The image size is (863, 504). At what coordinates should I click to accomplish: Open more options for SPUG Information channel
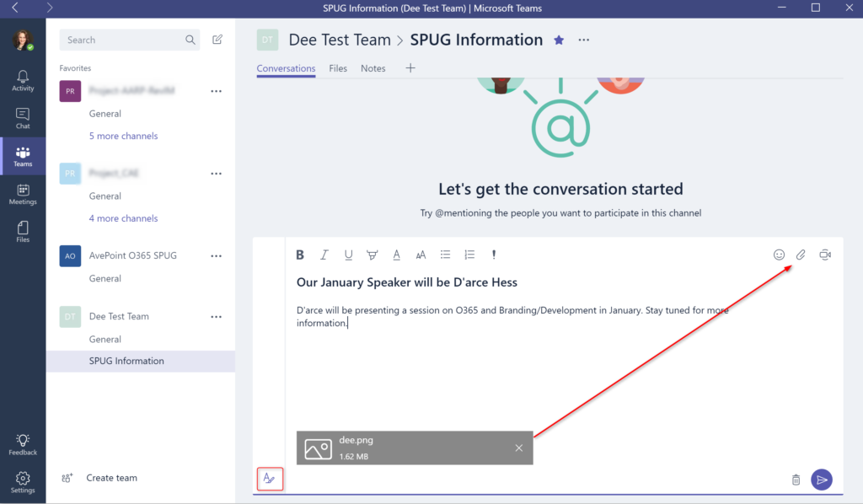584,40
